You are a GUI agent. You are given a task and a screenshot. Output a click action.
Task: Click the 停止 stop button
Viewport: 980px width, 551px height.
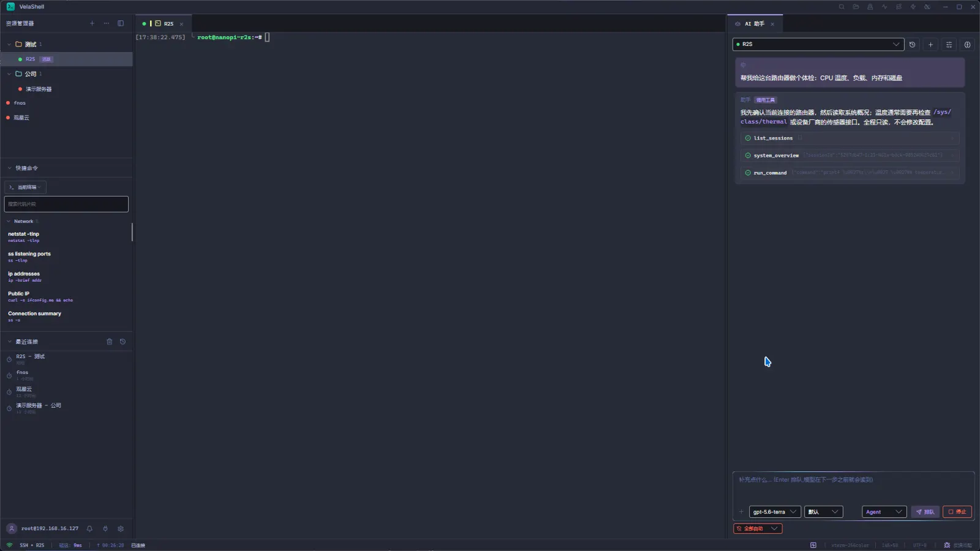coord(957,512)
